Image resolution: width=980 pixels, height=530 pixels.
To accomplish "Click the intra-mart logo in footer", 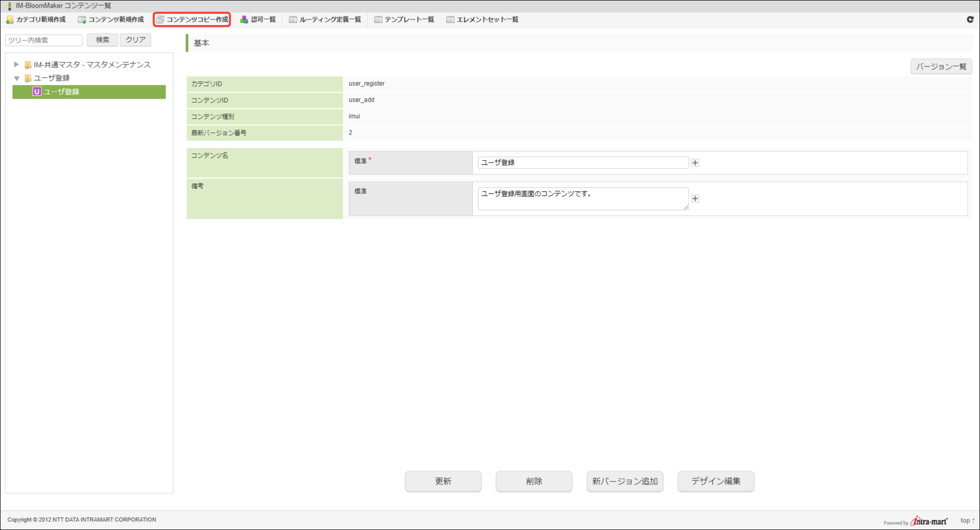I will point(929,521).
